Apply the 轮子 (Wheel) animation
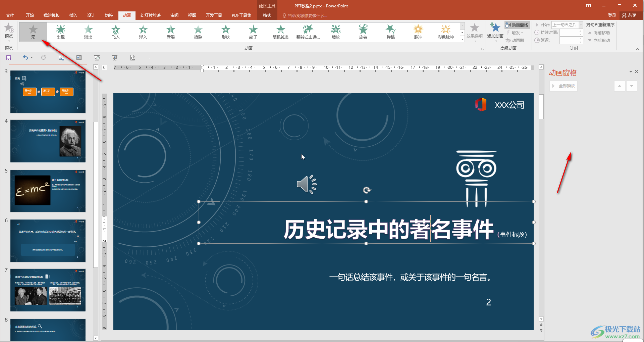This screenshot has width=644, height=342. coord(253,32)
